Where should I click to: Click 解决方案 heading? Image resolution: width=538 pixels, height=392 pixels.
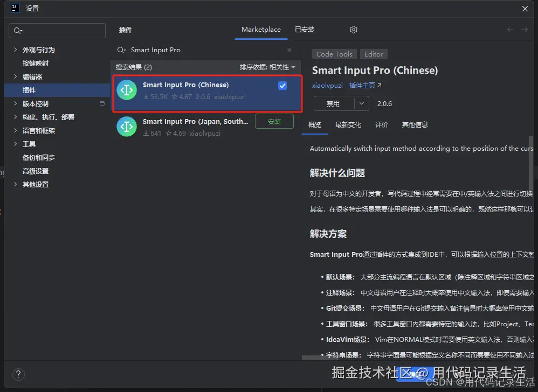pos(328,234)
